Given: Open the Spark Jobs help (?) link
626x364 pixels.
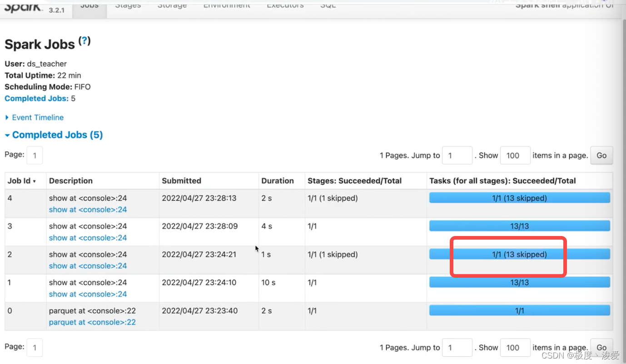Looking at the screenshot, I should pos(84,41).
